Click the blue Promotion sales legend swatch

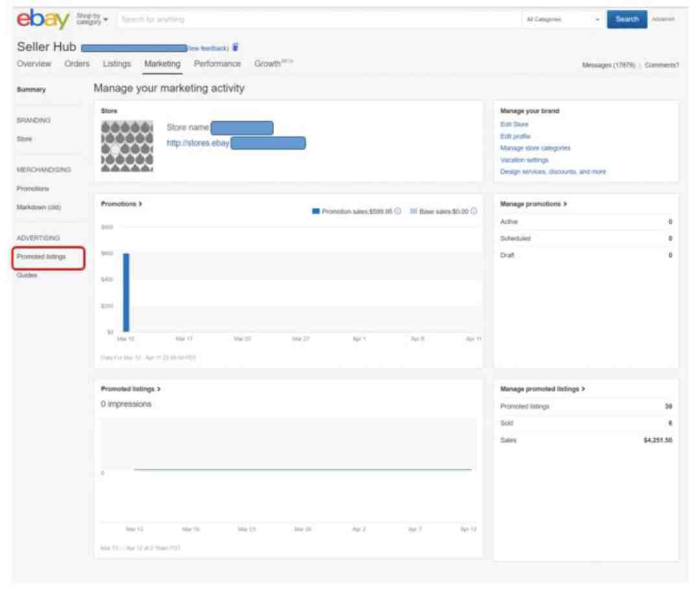(316, 211)
